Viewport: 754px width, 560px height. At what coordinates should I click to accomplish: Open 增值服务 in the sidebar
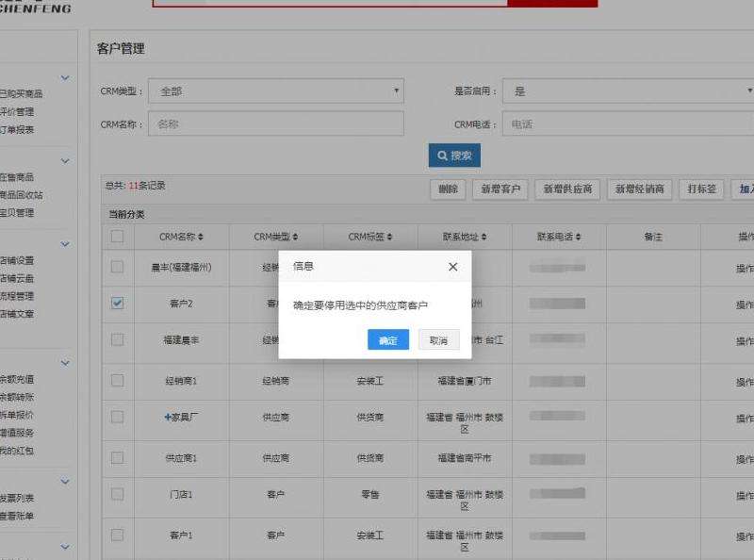pyautogui.click(x=17, y=433)
